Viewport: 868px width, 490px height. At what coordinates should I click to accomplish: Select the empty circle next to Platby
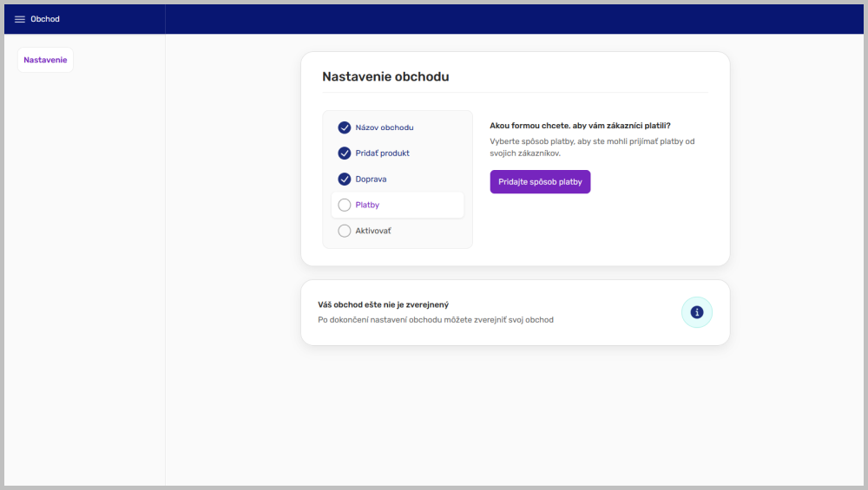click(345, 206)
